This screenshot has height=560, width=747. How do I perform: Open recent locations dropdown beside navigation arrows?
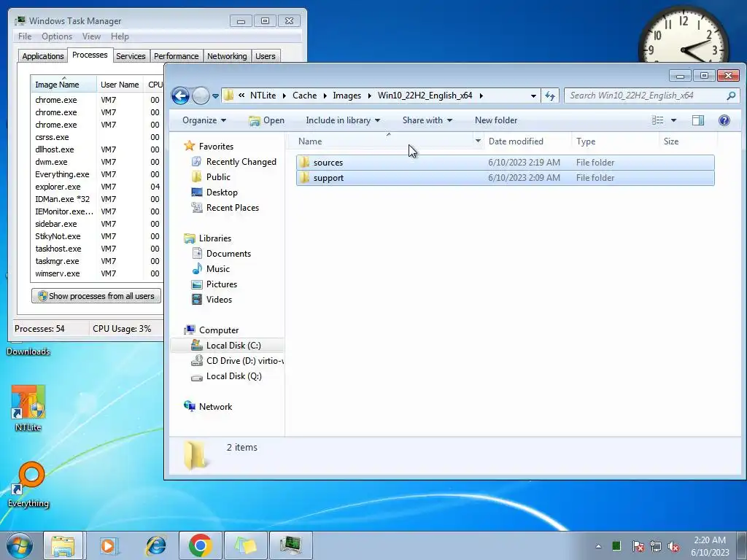(x=215, y=96)
